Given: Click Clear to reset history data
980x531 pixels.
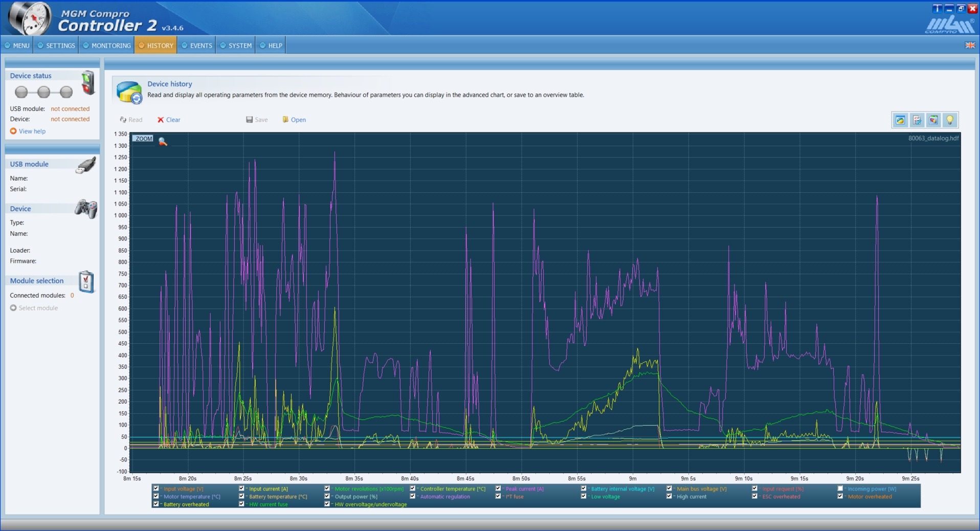Looking at the screenshot, I should [169, 120].
